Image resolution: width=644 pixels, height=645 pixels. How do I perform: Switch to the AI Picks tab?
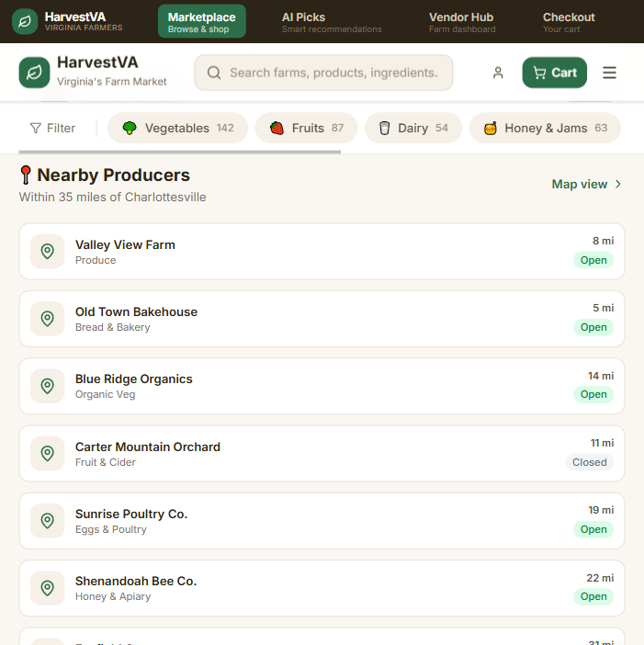point(331,22)
